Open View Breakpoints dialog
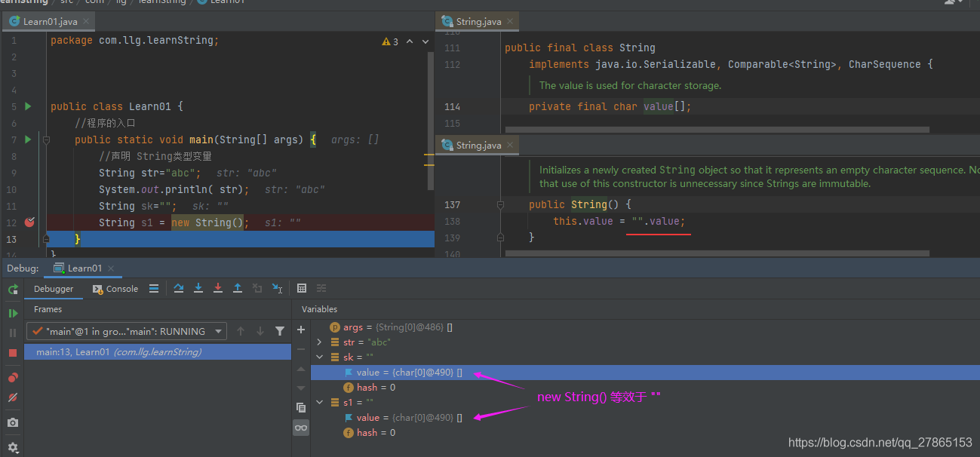The height and width of the screenshot is (457, 980). pyautogui.click(x=13, y=377)
